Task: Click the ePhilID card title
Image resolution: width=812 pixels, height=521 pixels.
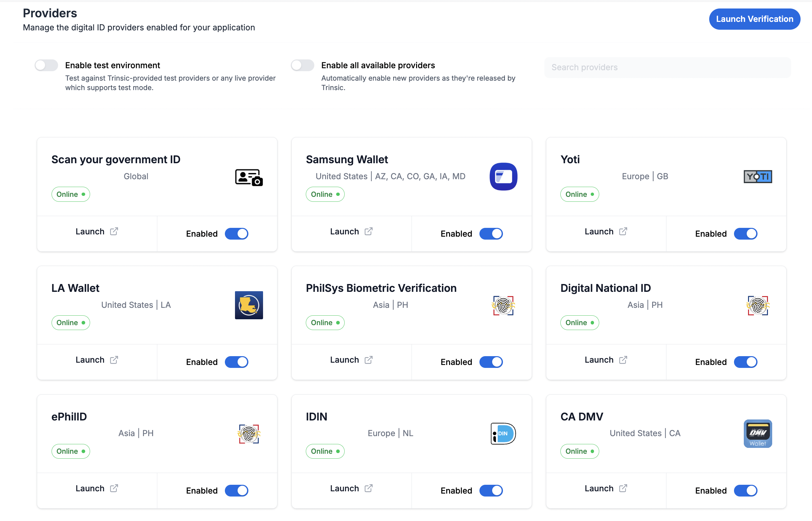Action: tap(69, 417)
